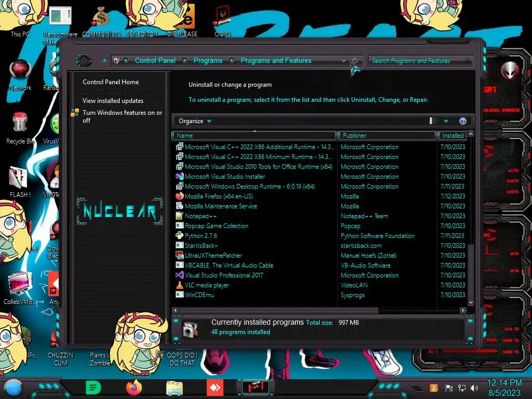
Task: Click the Sysprogs publisher cell
Action: coord(353,295)
